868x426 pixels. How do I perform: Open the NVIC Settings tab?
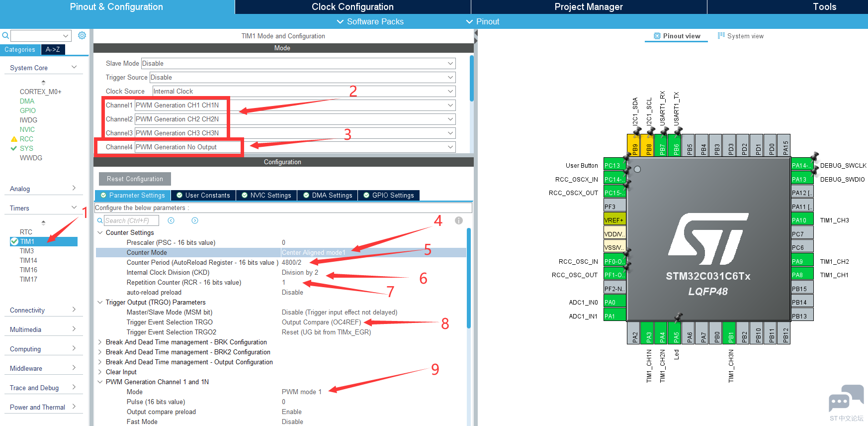tap(266, 195)
